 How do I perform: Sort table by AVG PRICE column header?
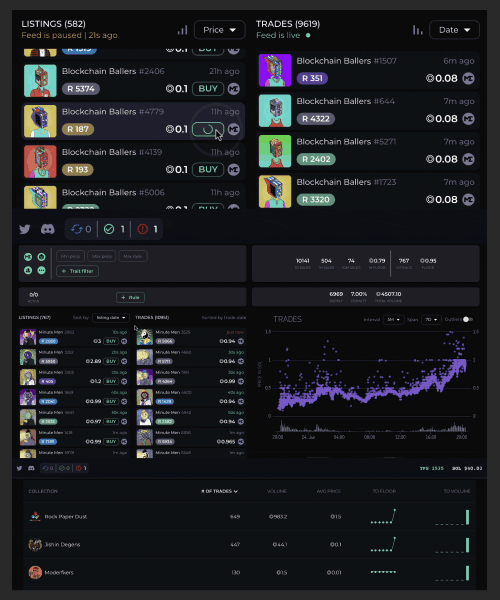[x=329, y=491]
